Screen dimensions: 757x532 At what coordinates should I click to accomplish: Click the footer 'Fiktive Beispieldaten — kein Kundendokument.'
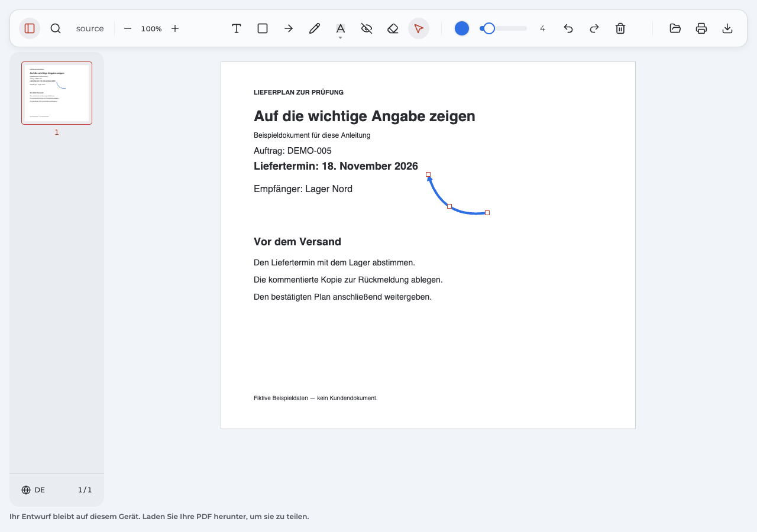[316, 398]
